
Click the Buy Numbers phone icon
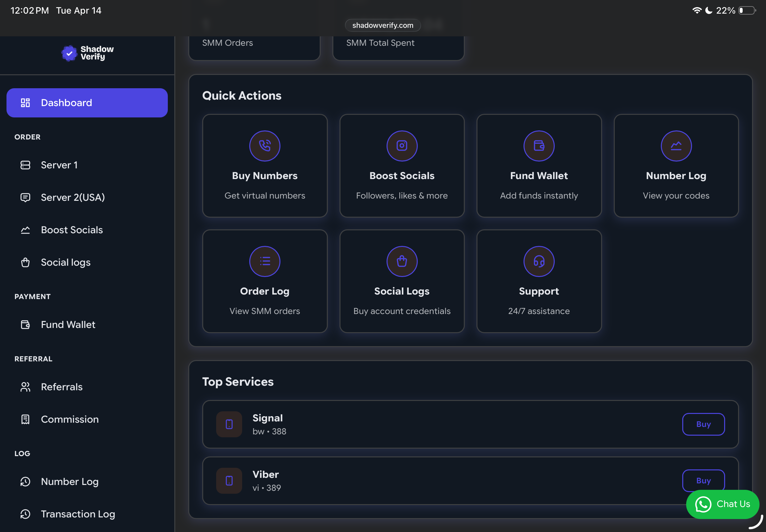265,146
